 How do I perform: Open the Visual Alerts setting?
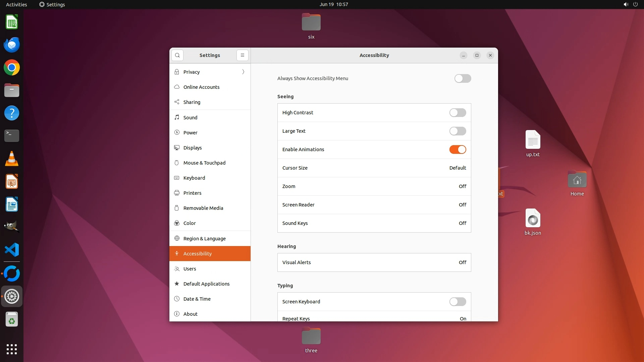pyautogui.click(x=374, y=262)
